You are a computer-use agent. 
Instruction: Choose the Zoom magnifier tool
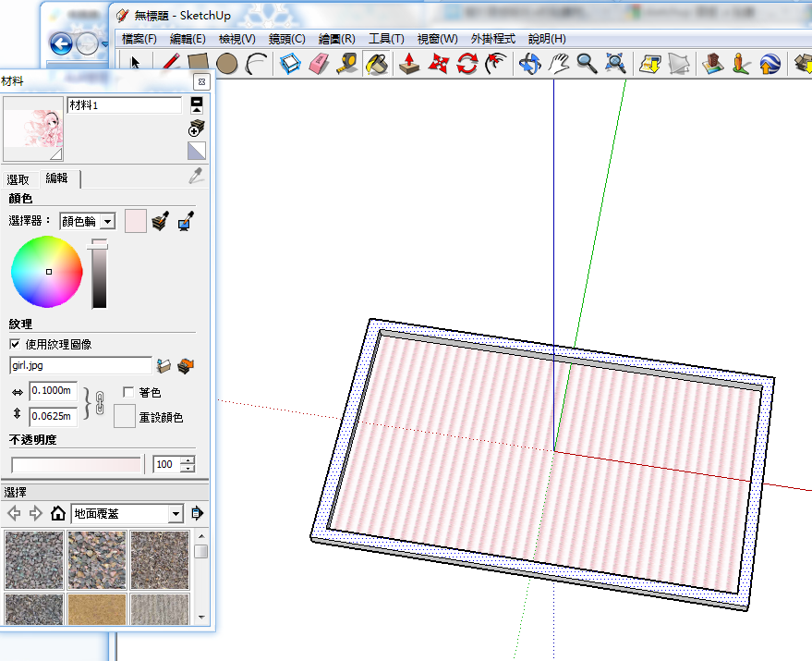(587, 64)
